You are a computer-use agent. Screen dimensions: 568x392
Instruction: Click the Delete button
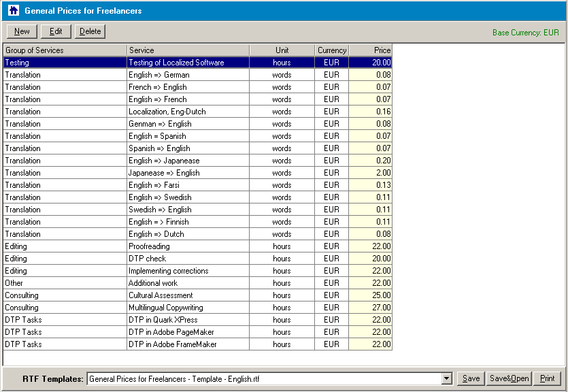click(90, 31)
